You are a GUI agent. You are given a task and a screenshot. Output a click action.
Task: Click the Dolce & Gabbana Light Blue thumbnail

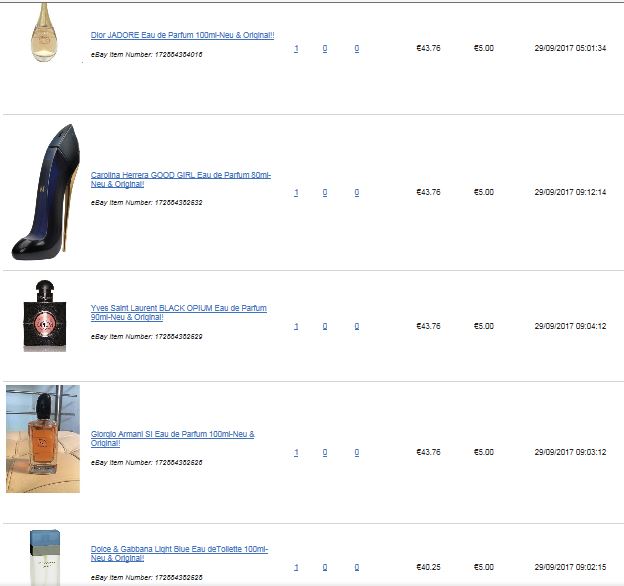click(43, 558)
